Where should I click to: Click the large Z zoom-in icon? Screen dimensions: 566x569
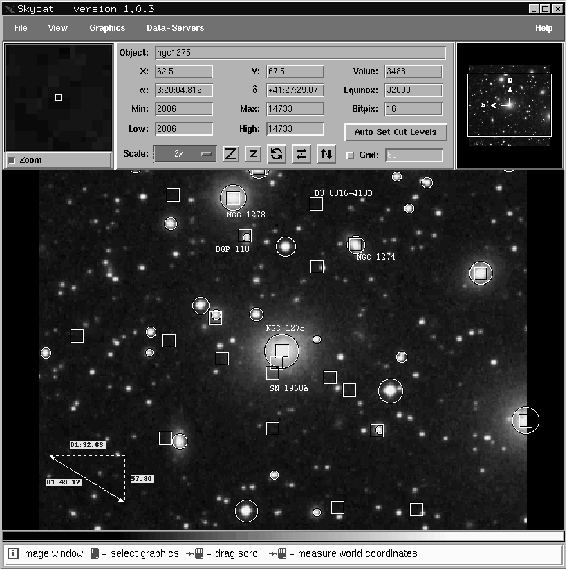[x=230, y=154]
